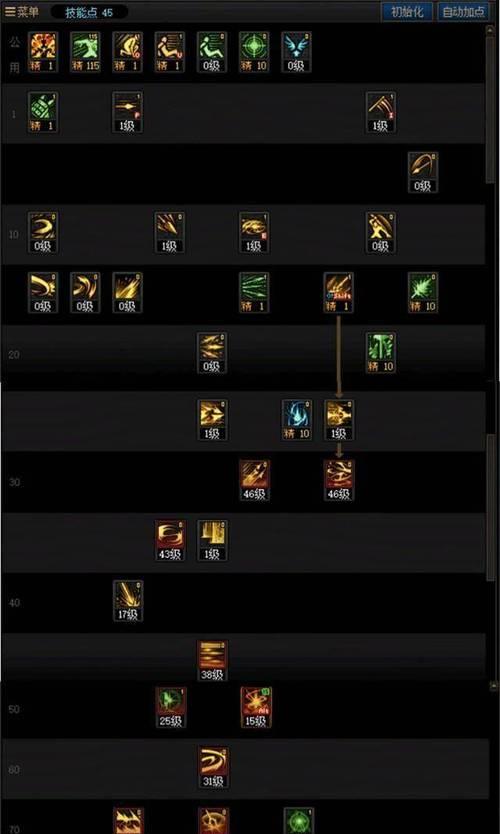Screen dimensions: 500x834
Task: Select the green grenade skill in level 1 row
Action: click(43, 112)
